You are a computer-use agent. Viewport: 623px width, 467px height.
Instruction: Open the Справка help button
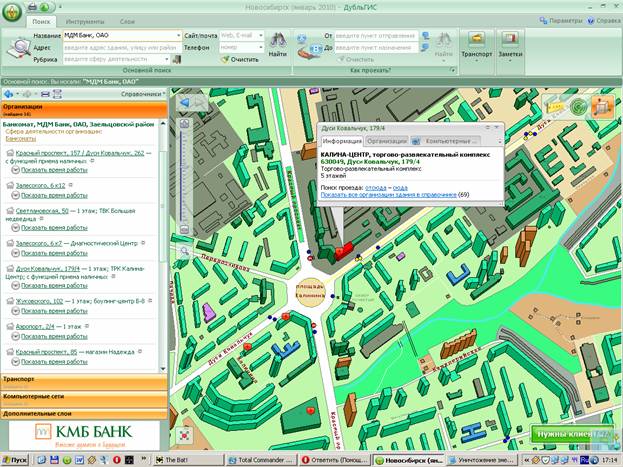[603, 20]
